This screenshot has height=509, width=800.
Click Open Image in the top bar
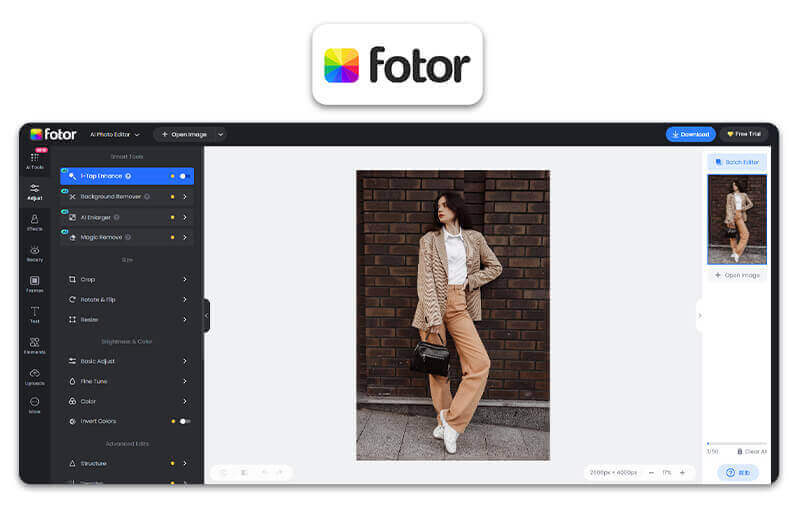[184, 135]
